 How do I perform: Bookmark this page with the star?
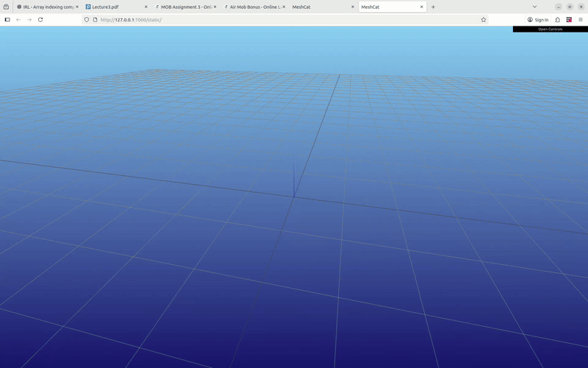tap(484, 20)
